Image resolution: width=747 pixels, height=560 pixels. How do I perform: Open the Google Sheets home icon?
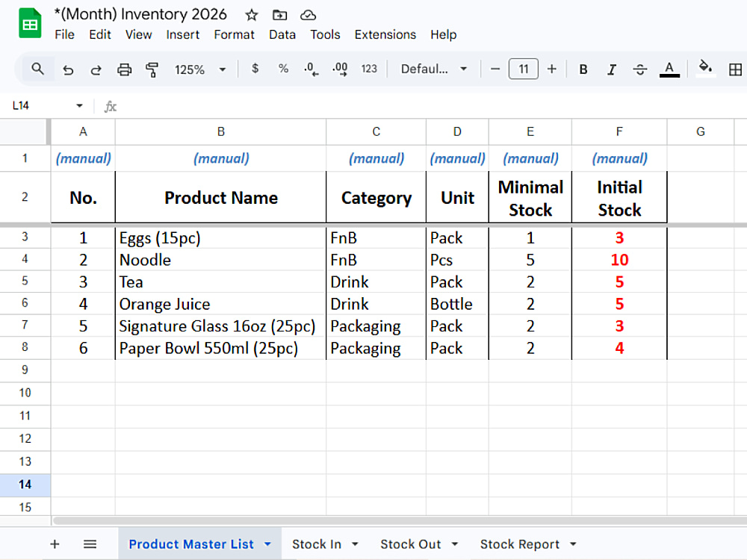coord(30,23)
